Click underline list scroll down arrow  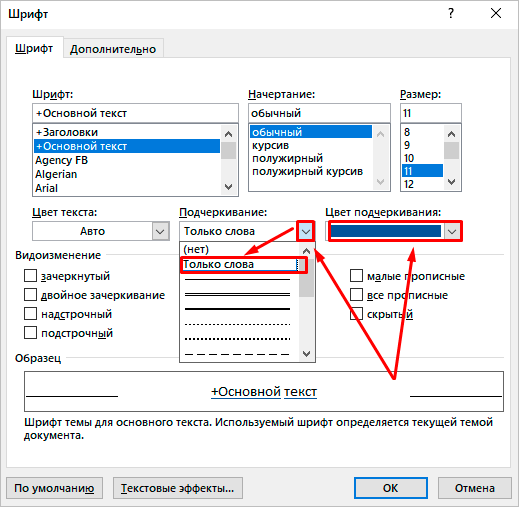tap(306, 353)
